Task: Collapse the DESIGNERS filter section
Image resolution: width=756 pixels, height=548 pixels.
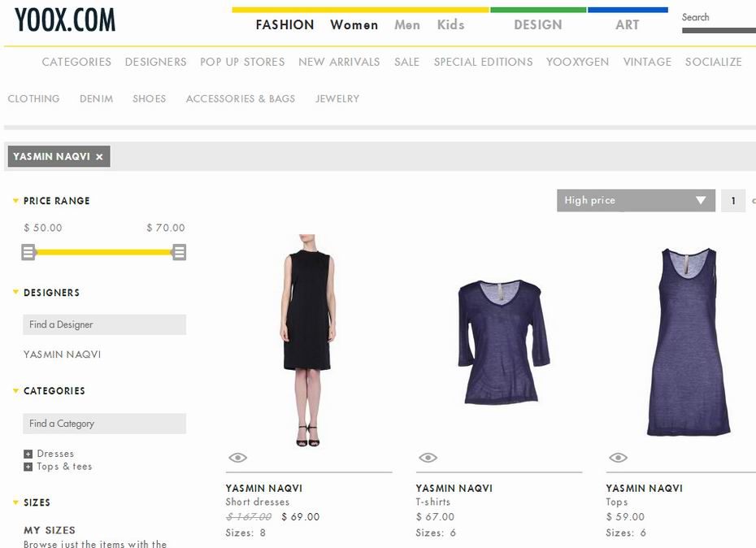Action: 15,293
